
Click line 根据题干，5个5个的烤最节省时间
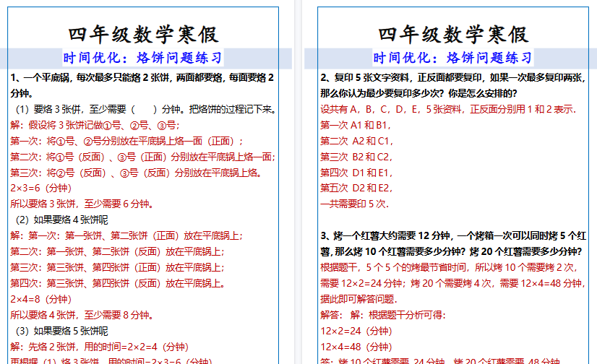450,268
